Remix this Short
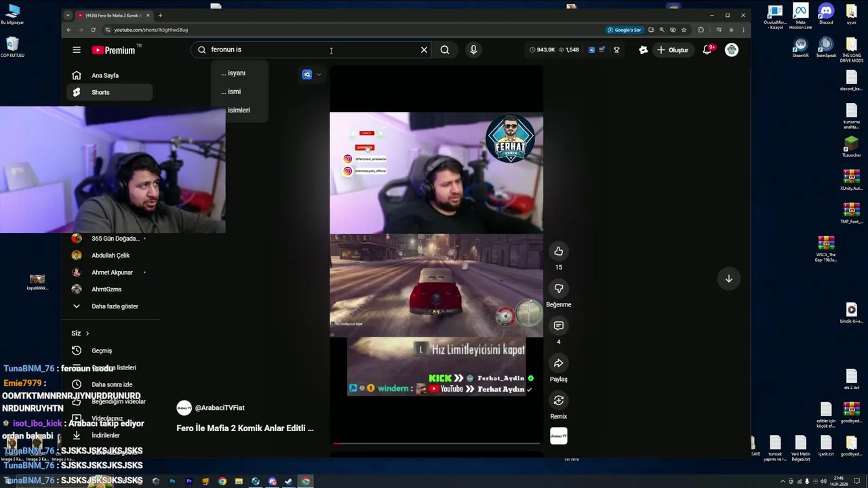This screenshot has width=868, height=488. [x=559, y=401]
